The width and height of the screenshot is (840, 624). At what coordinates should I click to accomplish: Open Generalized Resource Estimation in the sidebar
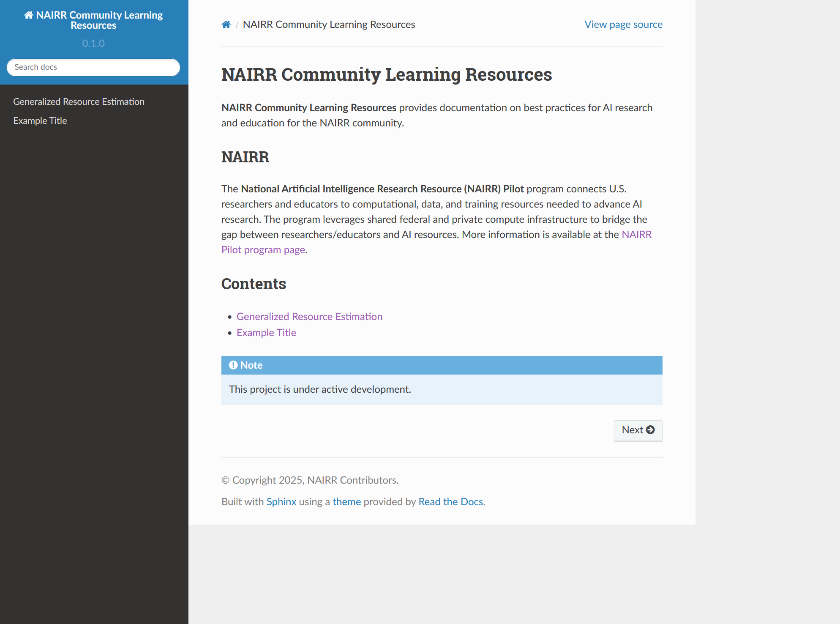pos(79,102)
